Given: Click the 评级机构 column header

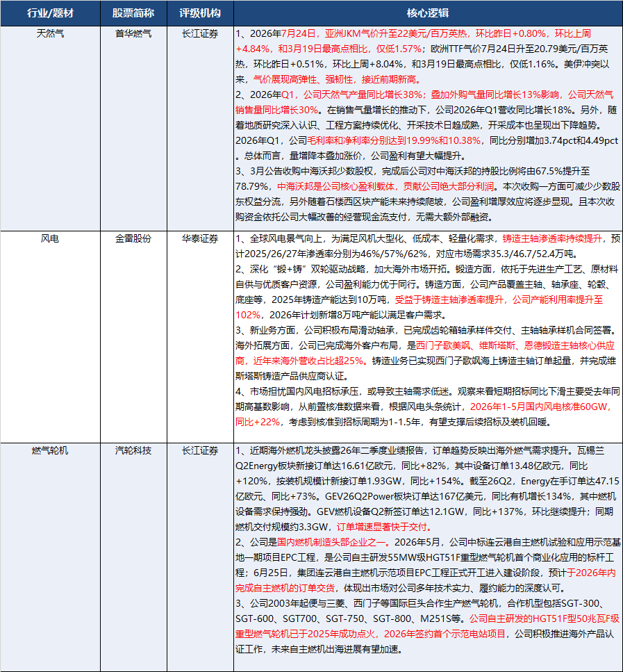Looking at the screenshot, I should tap(200, 13).
